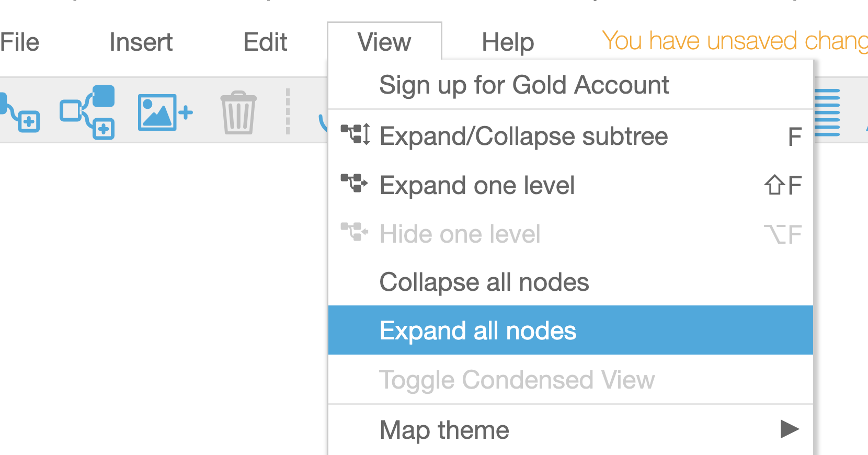Click the unsaved changes notice
The image size is (868, 455).
(x=735, y=41)
